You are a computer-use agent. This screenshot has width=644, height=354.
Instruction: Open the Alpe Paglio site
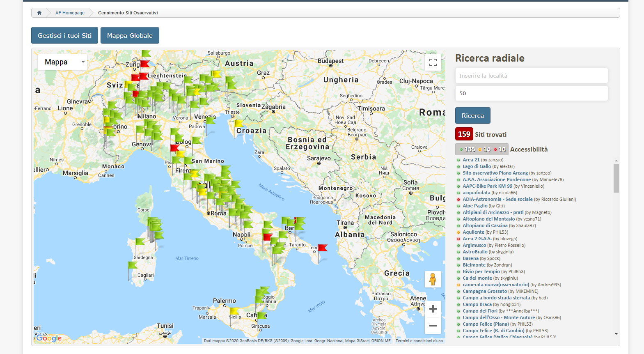[475, 206]
